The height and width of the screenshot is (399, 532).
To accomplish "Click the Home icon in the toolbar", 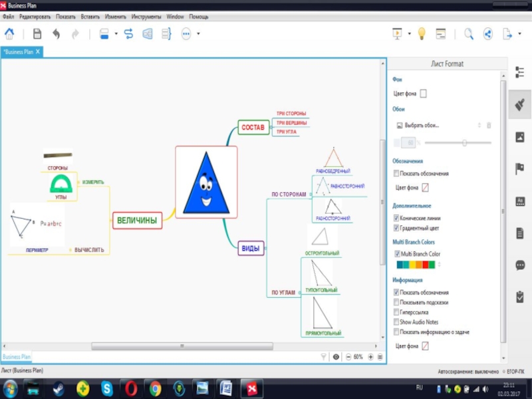I will (9, 34).
